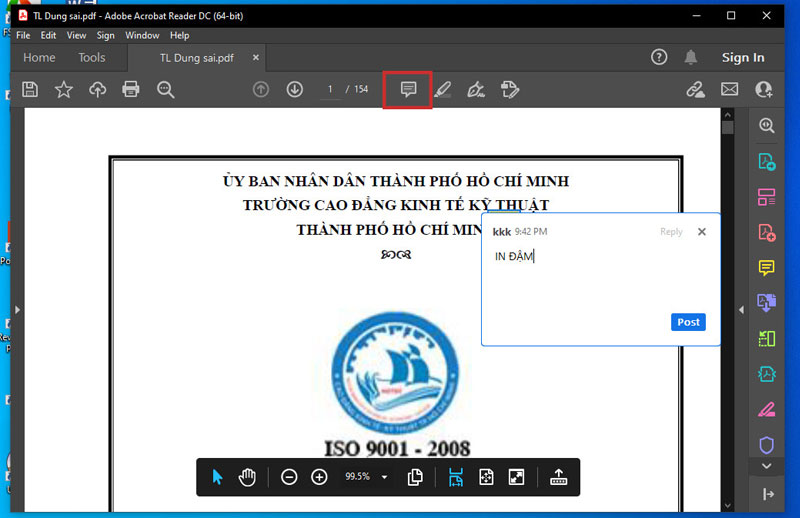Open the Print dialog via printer icon
Viewport: 800px width, 518px height.
pos(131,90)
